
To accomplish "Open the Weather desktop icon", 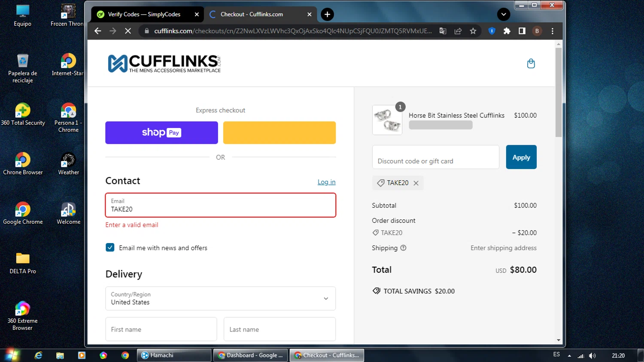I will (68, 164).
